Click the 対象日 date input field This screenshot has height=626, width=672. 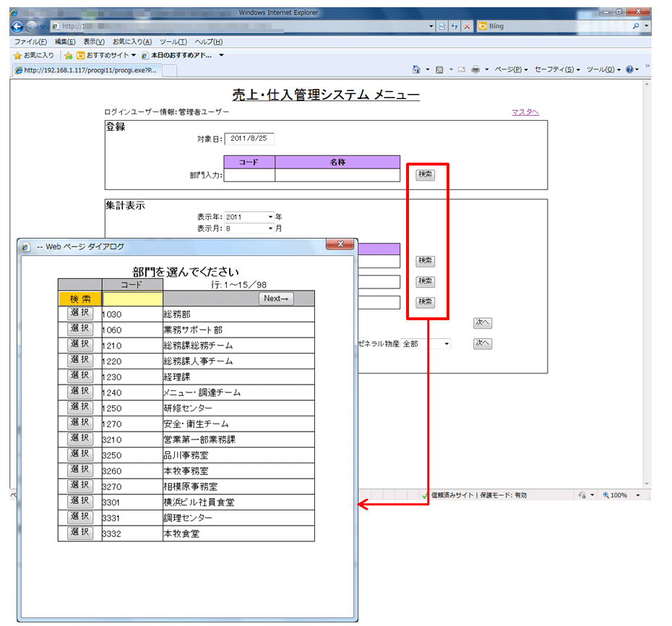point(249,139)
